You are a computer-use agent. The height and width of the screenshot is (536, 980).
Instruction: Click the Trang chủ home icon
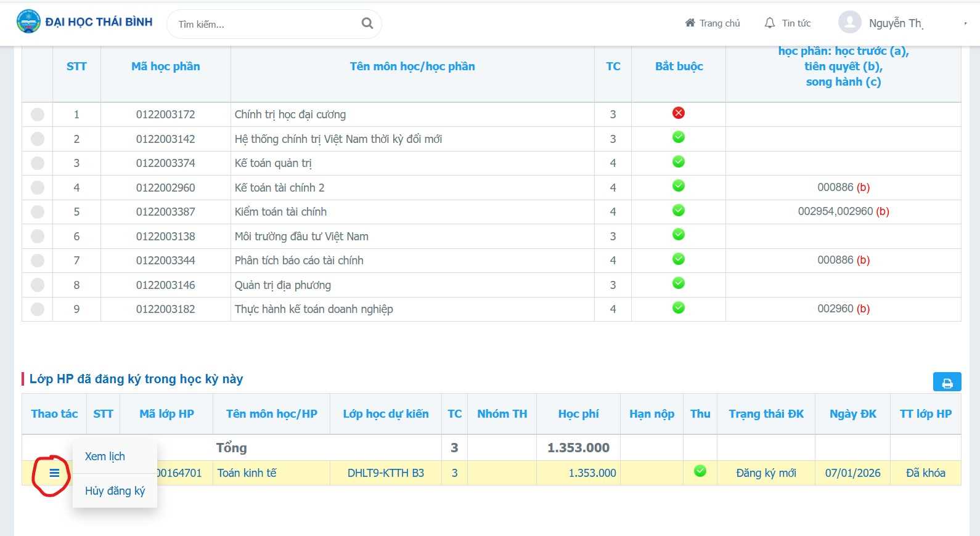pos(690,23)
